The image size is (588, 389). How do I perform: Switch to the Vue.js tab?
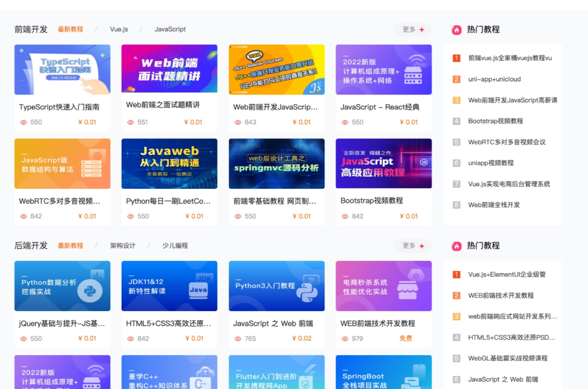click(118, 29)
